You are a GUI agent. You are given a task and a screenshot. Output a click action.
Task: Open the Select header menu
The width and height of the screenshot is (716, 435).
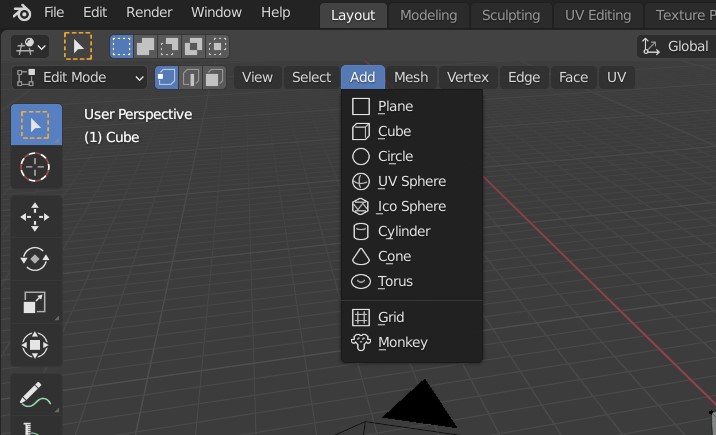click(311, 77)
